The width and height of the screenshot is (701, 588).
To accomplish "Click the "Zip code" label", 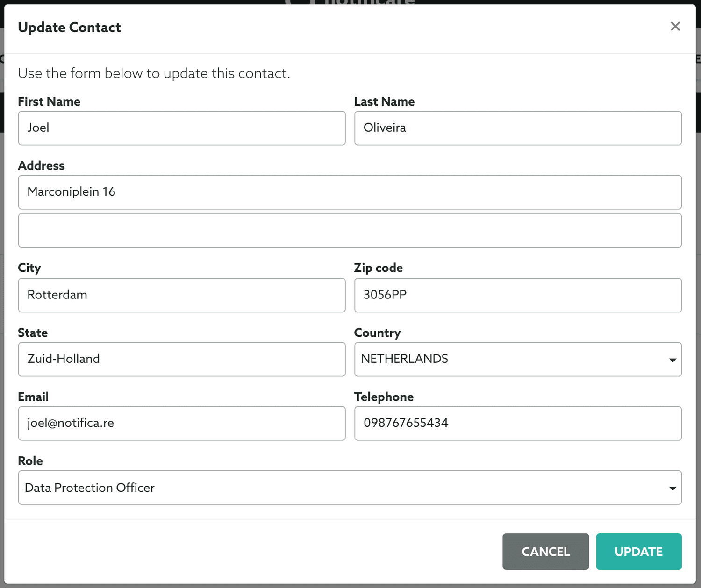I will tap(379, 268).
